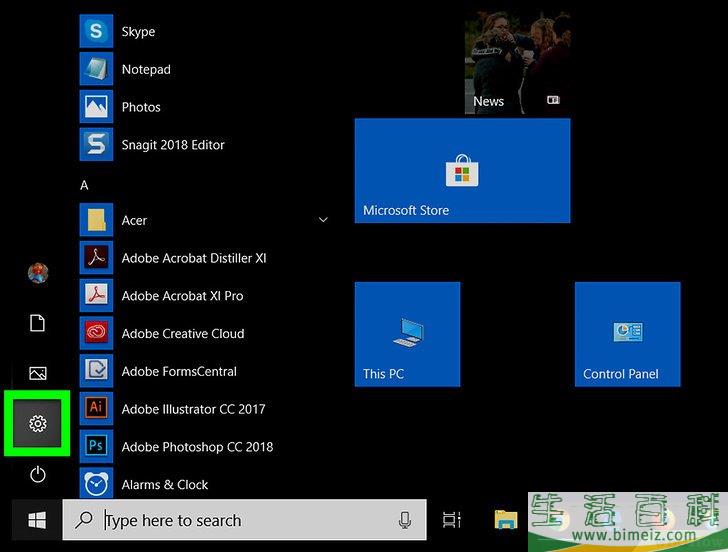Screen dimensions: 728x552
Task: Click the Windows Start button
Action: click(x=37, y=520)
